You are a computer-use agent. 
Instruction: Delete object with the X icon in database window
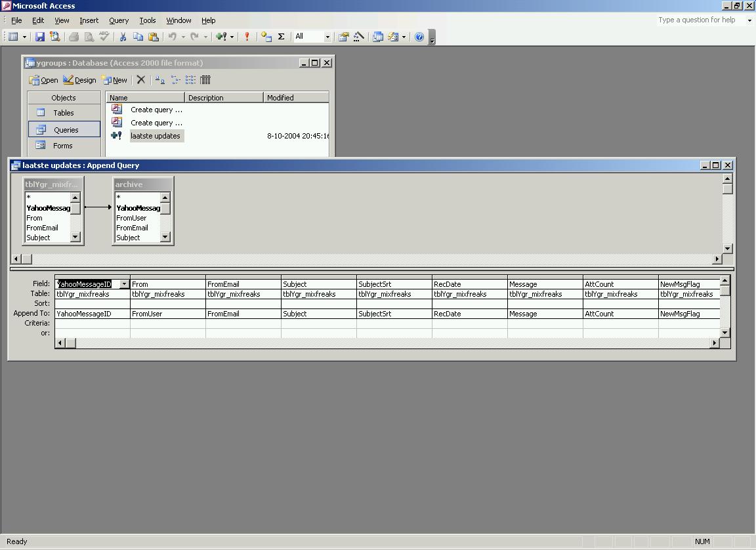tap(141, 80)
